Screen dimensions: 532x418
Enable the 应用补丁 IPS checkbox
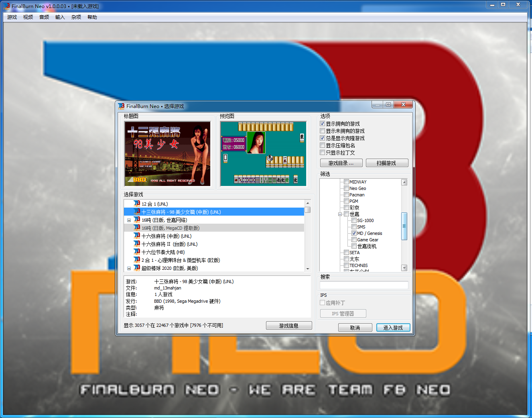322,303
